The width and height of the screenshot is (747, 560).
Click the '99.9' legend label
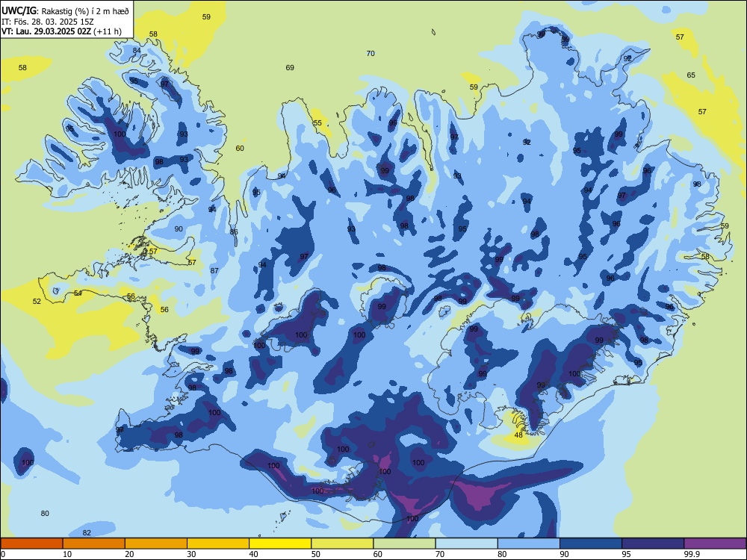692,554
